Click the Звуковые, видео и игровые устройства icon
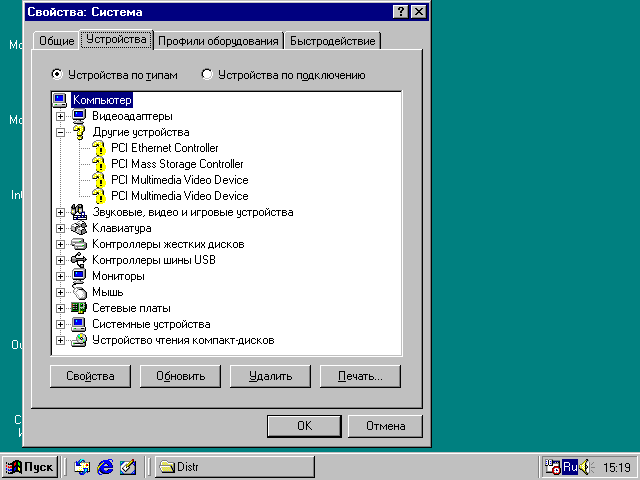Screen dimensions: 640x480 tap(79, 212)
